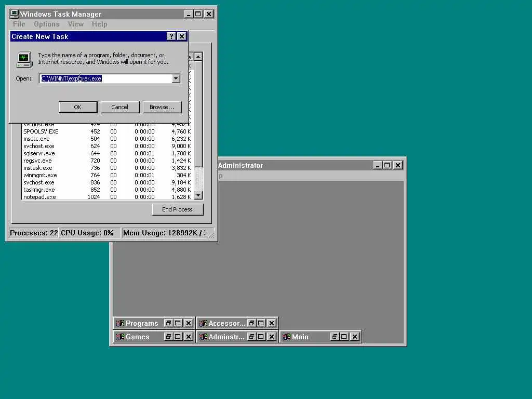Select svchost.exe with PID 836
This screenshot has height=399, width=532.
click(x=107, y=182)
